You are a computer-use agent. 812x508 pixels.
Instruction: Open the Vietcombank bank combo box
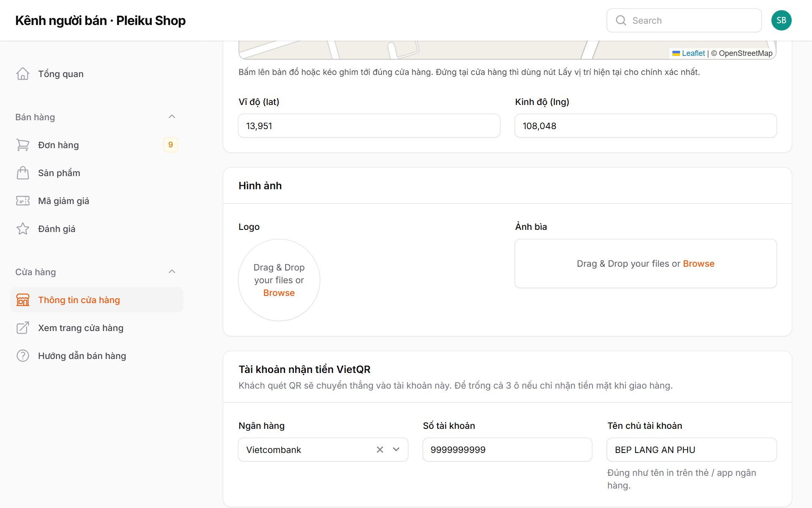(323, 450)
